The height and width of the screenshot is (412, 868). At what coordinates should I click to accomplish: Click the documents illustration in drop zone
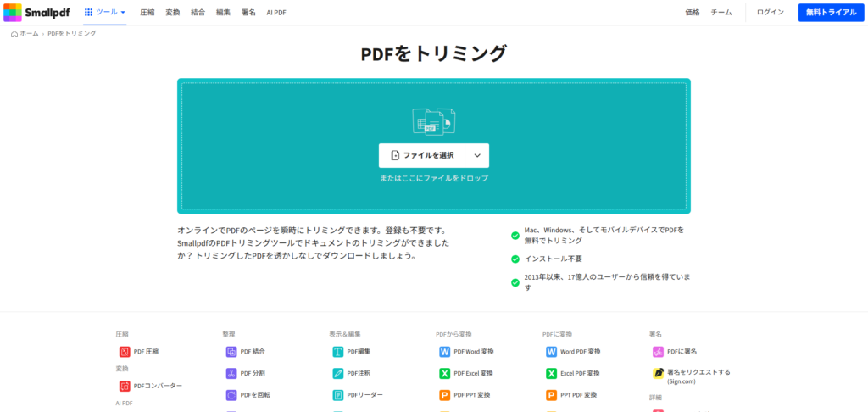click(434, 121)
